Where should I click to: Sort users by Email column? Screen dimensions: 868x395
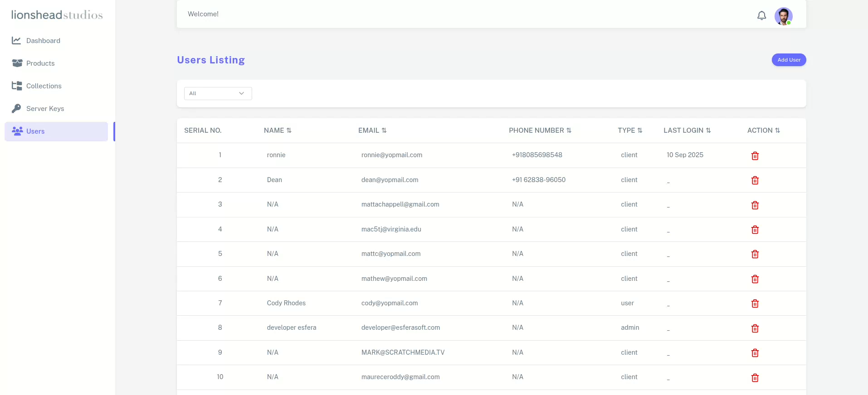point(372,130)
